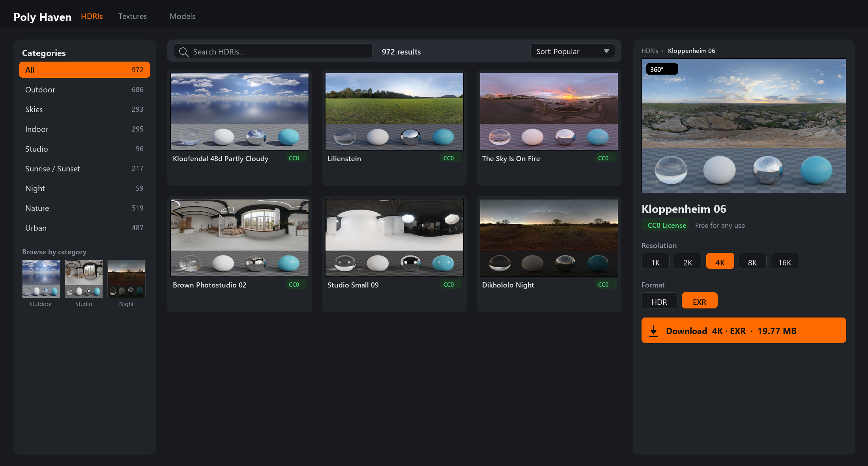868x466 pixels.
Task: Click the Kloppenheim 06 heading
Action: [684, 209]
